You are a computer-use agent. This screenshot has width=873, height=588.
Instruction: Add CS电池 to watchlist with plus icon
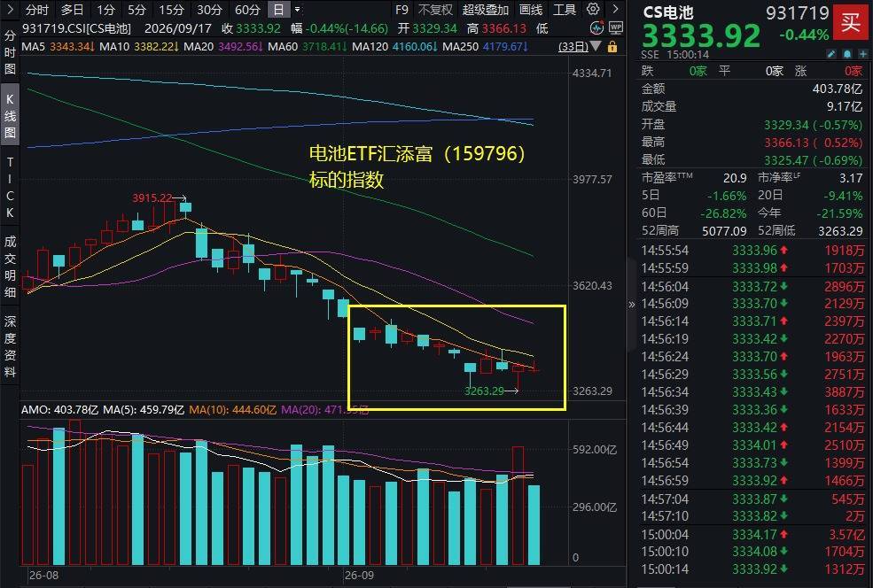click(862, 54)
